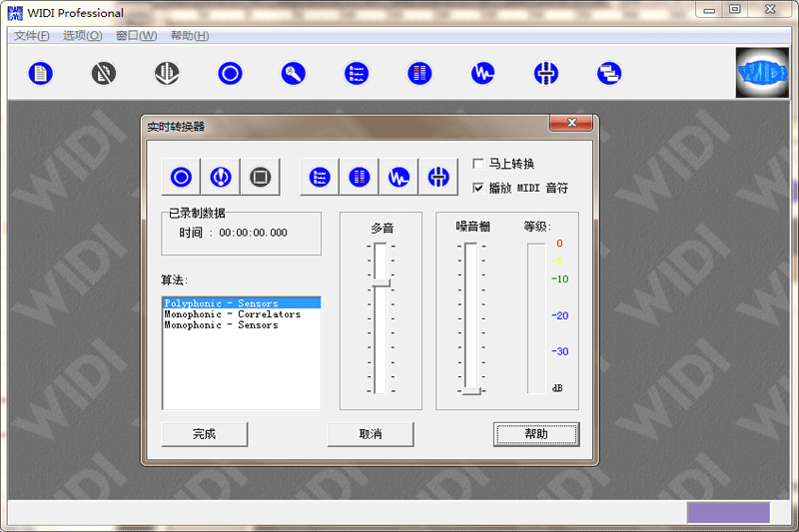The height and width of the screenshot is (532, 799).
Task: Click the new document icon in main toolbar
Action: [x=40, y=73]
